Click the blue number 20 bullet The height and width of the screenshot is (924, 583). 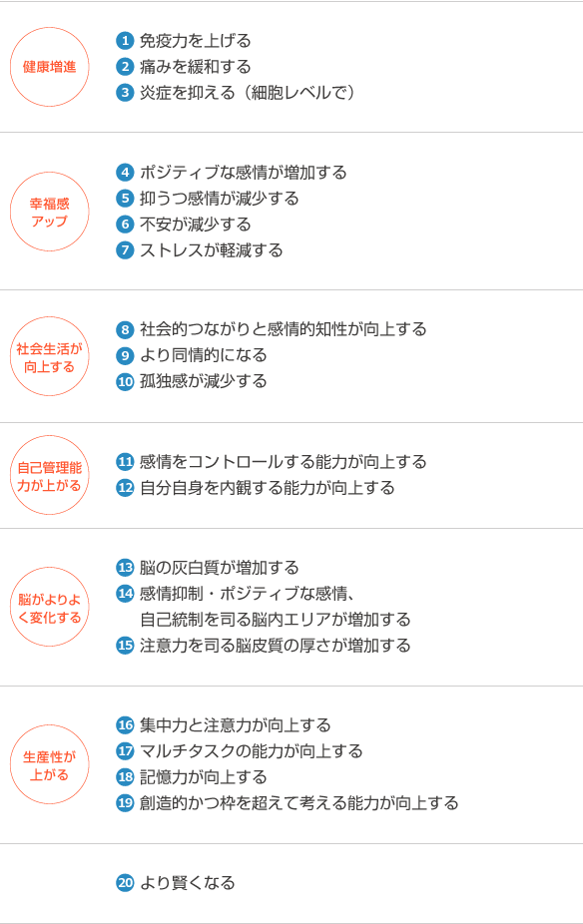pos(125,883)
